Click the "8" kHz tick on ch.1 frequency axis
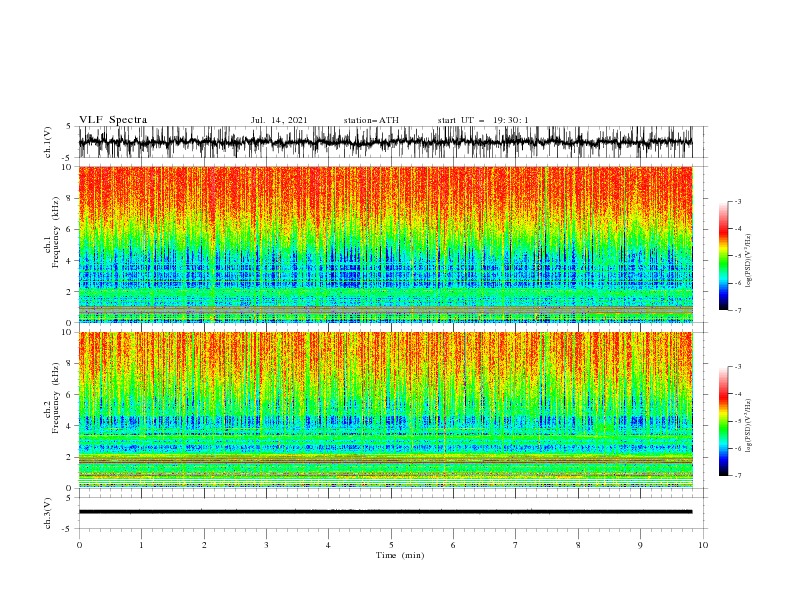Screen dimensions: 792x612 coord(69,198)
